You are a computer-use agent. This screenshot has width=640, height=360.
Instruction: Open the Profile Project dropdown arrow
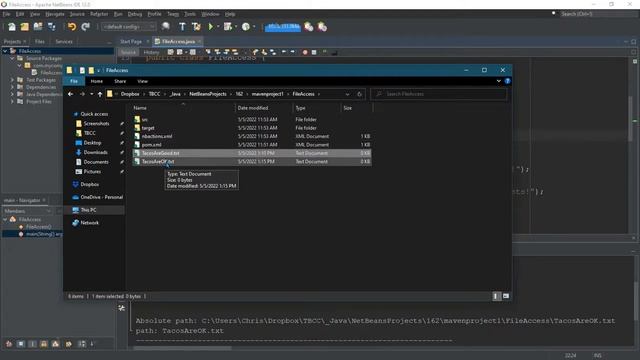(253, 27)
